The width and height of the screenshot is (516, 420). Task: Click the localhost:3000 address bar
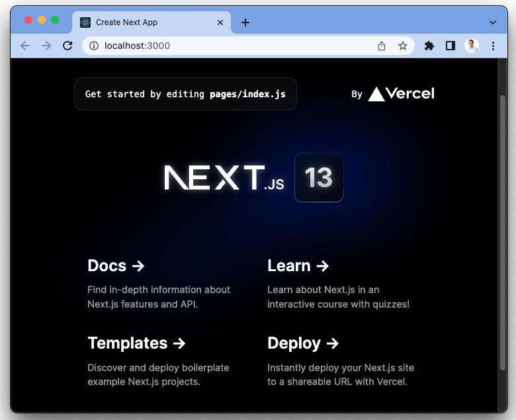232,46
